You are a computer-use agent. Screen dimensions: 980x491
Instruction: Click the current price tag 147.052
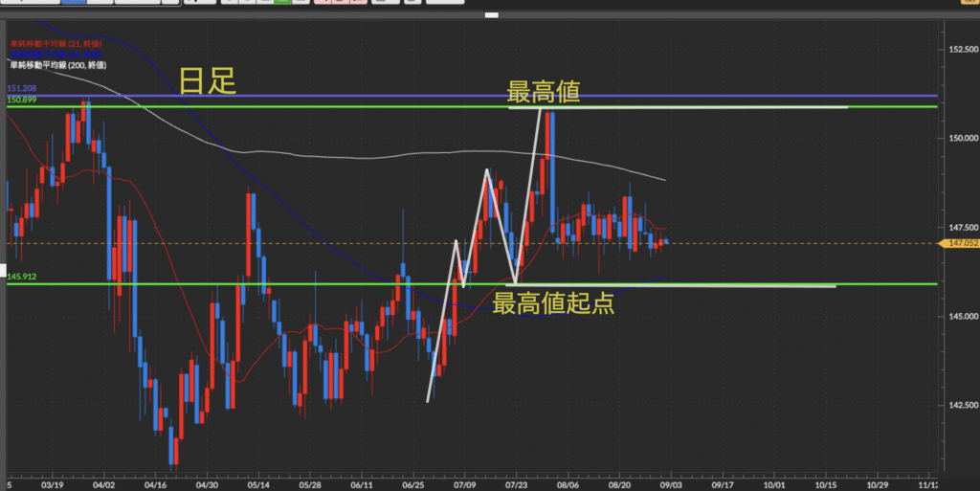[x=961, y=243]
